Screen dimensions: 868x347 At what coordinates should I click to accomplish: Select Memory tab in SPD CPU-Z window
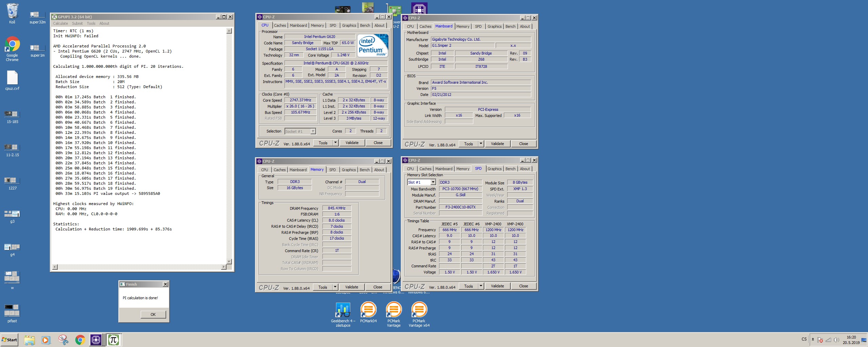[x=463, y=169]
